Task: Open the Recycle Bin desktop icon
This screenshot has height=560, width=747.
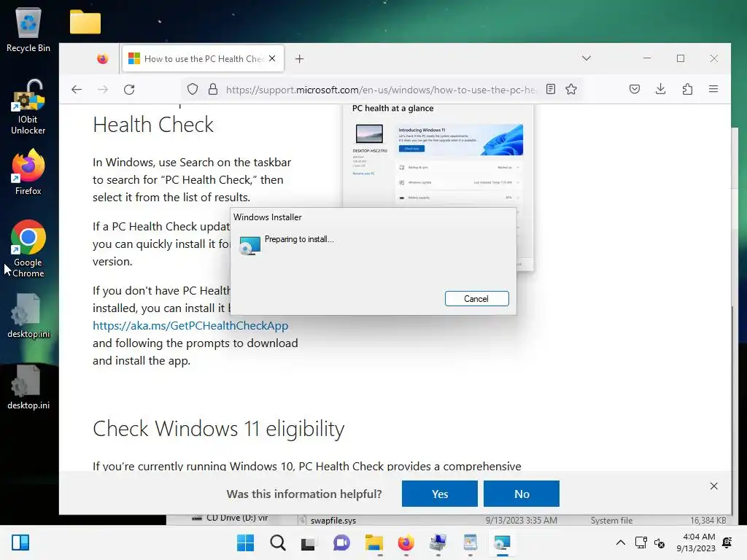Action: [28, 30]
